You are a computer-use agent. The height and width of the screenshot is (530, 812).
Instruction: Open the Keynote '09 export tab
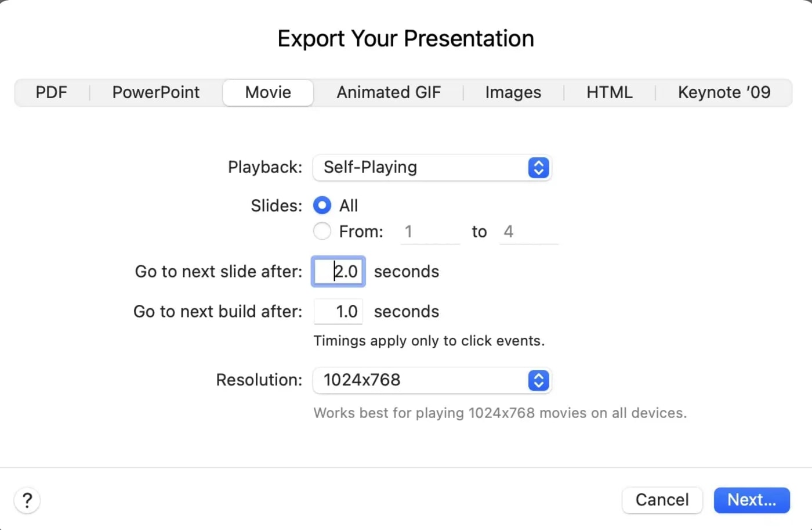click(724, 92)
